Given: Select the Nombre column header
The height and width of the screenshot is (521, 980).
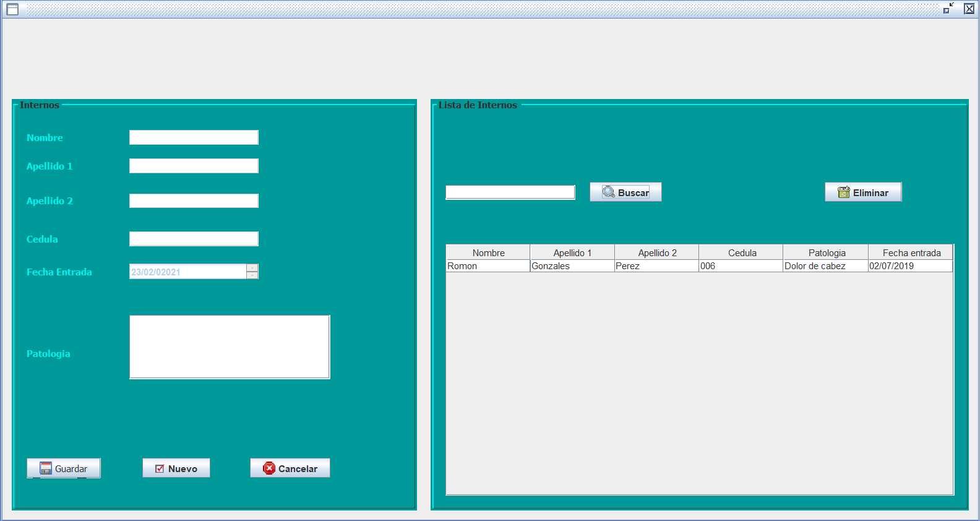Looking at the screenshot, I should 488,252.
